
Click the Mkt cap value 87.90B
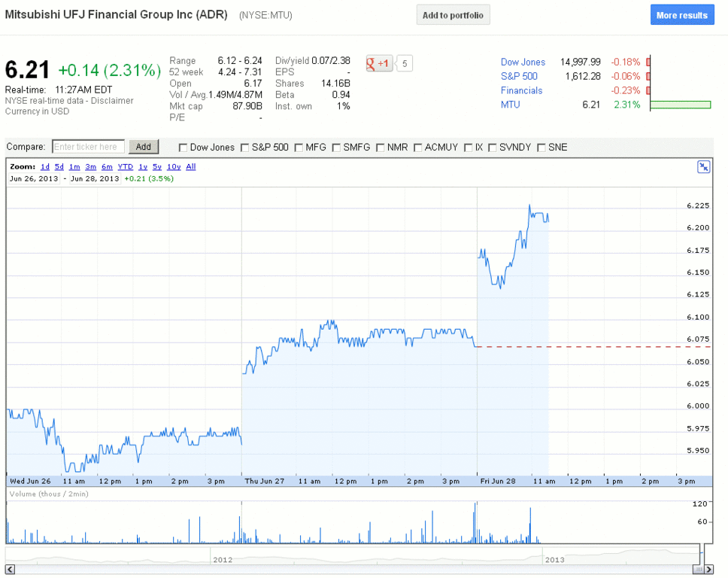[x=247, y=106]
